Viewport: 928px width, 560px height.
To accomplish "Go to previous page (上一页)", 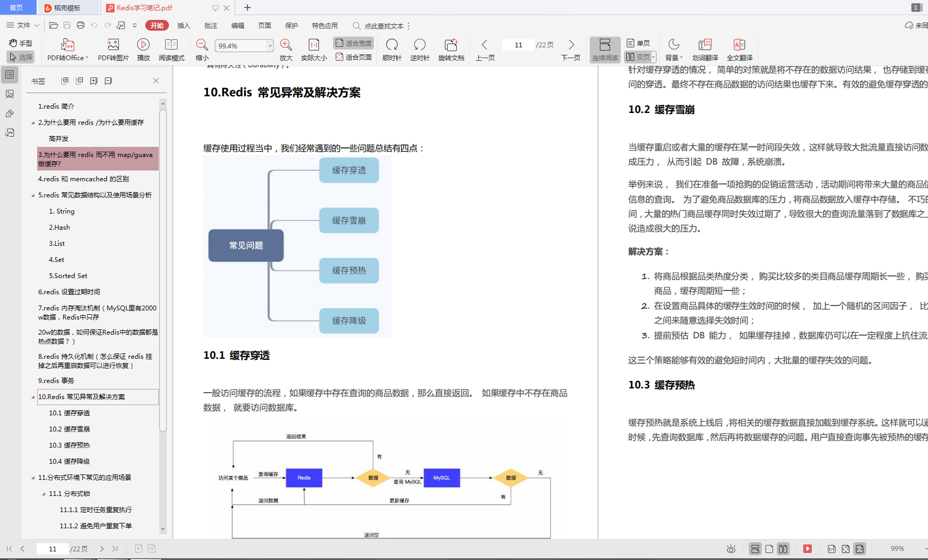I will click(x=485, y=49).
